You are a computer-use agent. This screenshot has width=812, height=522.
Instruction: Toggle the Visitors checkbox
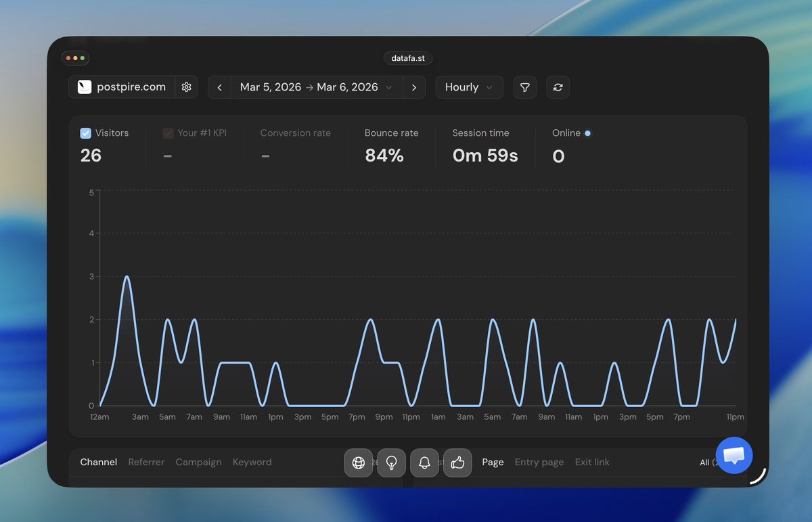86,133
